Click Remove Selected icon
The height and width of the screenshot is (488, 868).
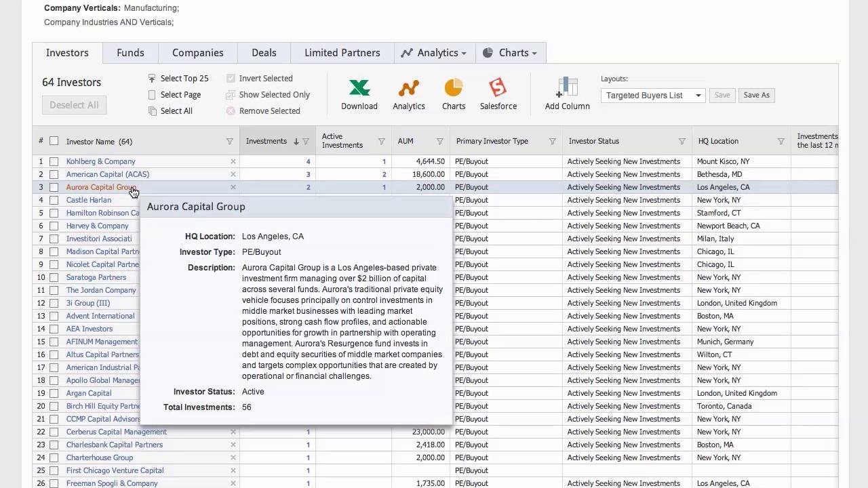[231, 111]
